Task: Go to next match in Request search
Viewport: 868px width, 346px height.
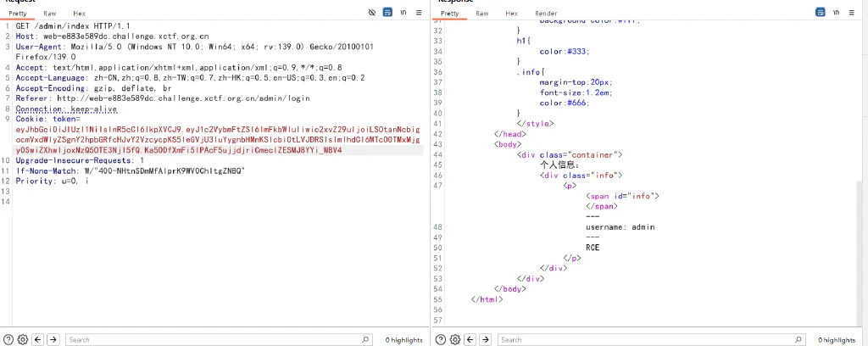Action: pyautogui.click(x=53, y=339)
